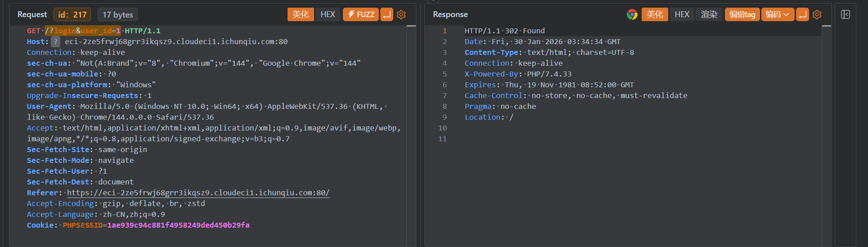Click the 'Sec-Fetch-Dest: document' line
868x247 pixels.
[x=80, y=182]
